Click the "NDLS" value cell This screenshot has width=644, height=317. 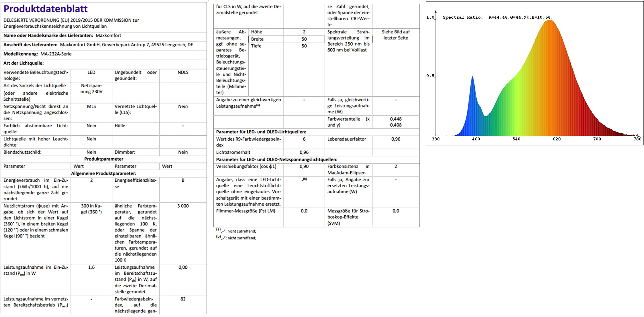183,72
